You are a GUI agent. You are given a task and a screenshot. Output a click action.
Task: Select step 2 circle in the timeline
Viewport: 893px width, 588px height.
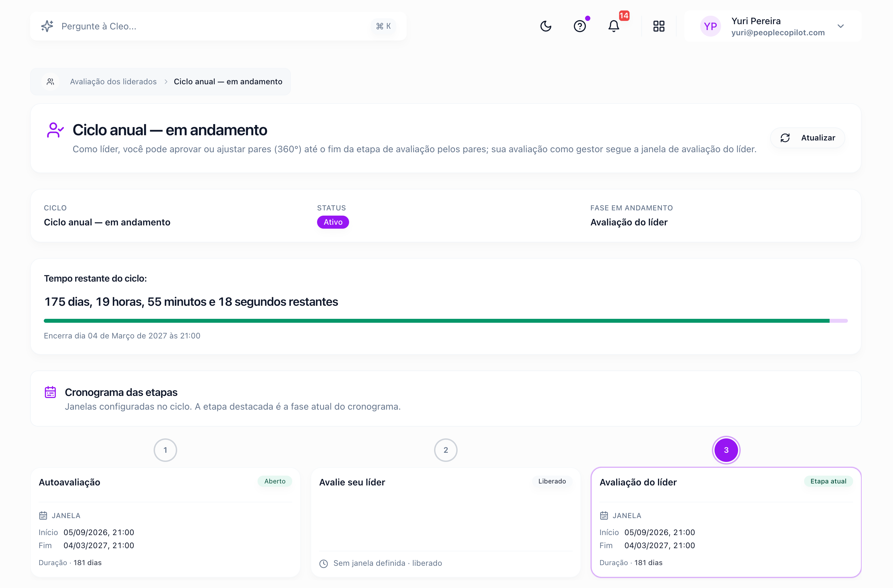(x=446, y=450)
